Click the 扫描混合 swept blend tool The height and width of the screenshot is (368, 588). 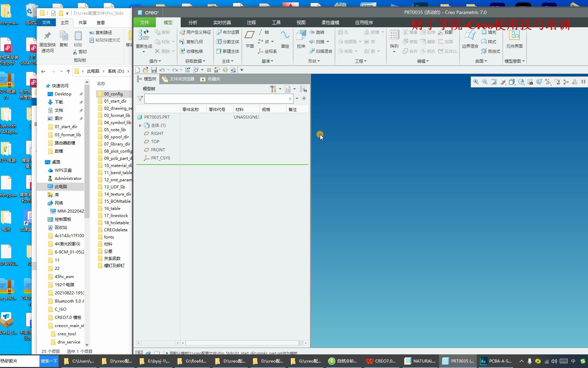(321, 51)
